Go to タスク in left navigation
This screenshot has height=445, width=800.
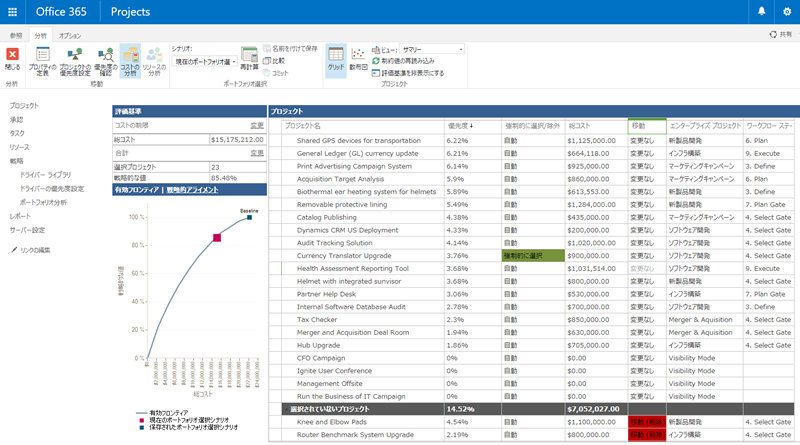tap(17, 133)
